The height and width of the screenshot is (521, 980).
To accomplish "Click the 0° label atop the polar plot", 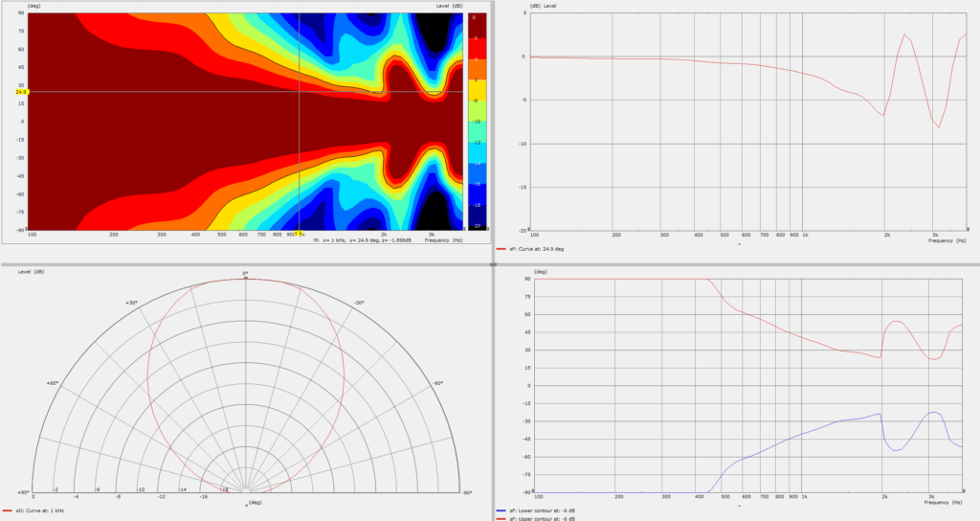I will coord(245,273).
